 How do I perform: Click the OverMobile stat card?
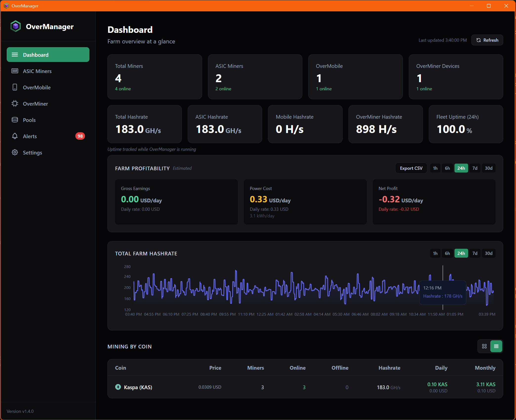(355, 77)
